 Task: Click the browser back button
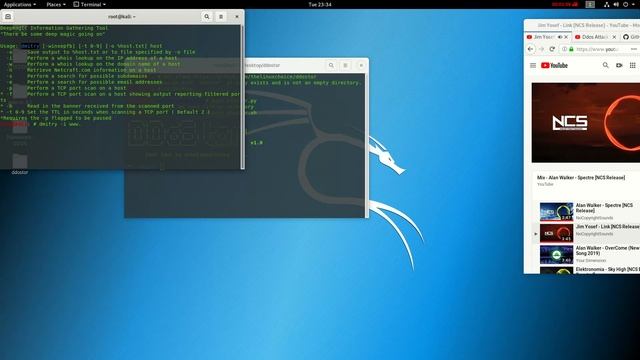coord(530,49)
